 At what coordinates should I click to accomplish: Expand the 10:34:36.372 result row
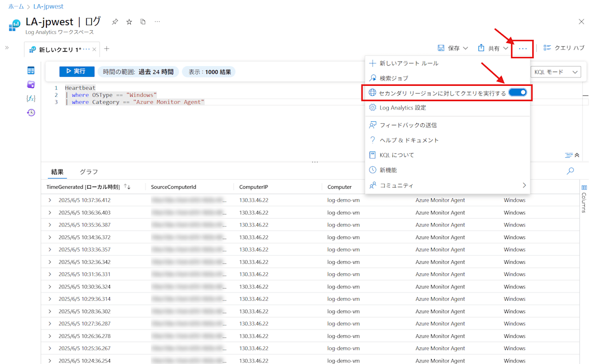click(49, 237)
